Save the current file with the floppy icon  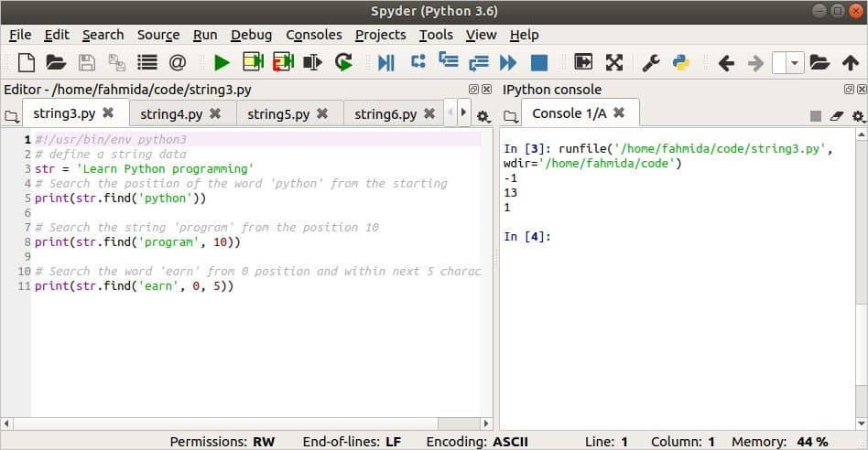[x=86, y=62]
